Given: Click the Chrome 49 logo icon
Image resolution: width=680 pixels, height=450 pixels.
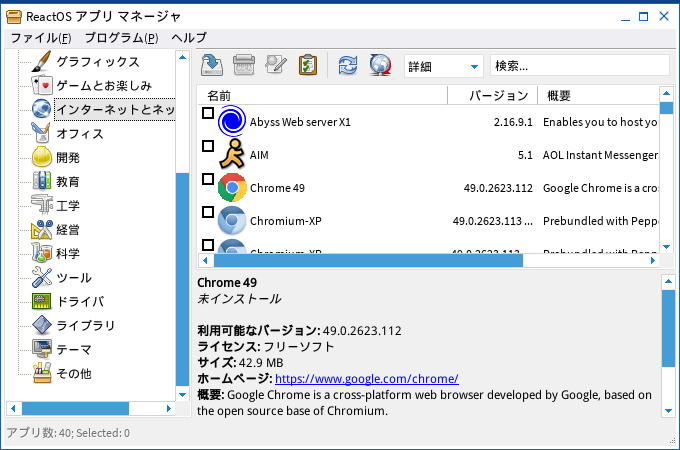Looking at the screenshot, I should coord(232,188).
